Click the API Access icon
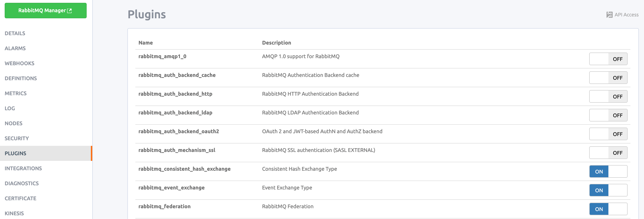The height and width of the screenshot is (219, 644). 609,15
